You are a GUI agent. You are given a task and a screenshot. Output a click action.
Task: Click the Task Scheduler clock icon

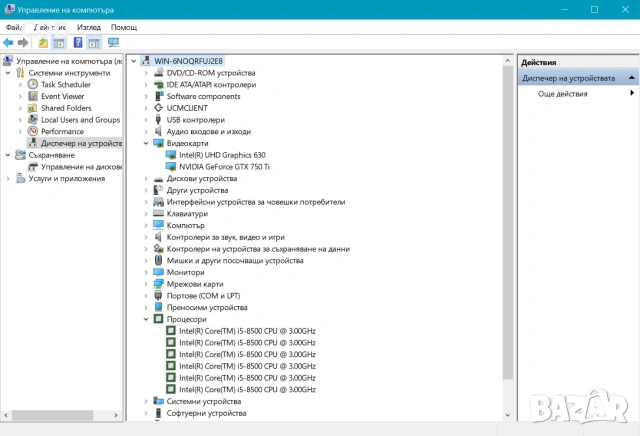coord(33,85)
